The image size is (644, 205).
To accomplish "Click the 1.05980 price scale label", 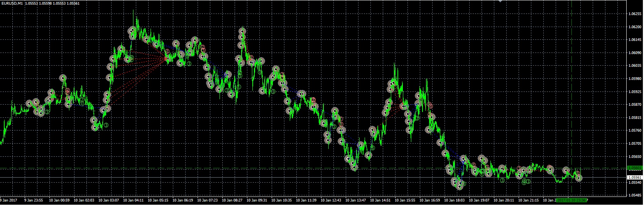I will (x=635, y=79).
